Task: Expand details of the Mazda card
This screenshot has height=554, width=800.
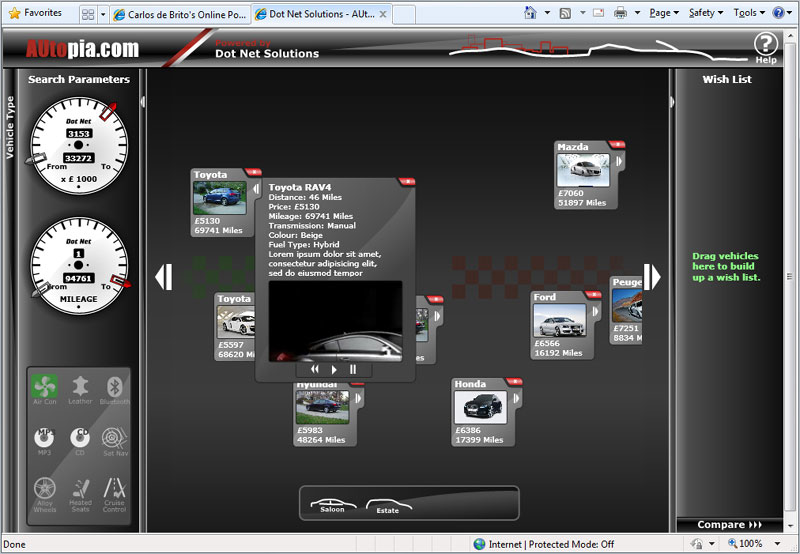Action: (x=618, y=161)
